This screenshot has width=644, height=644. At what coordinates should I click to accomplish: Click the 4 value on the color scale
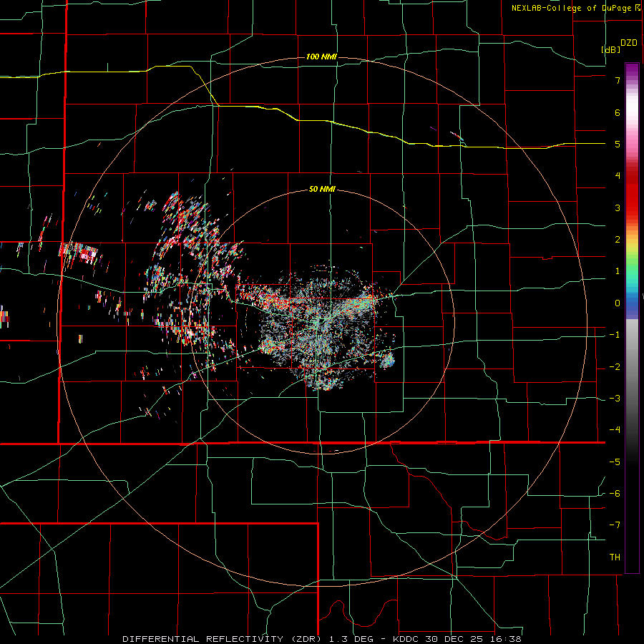coord(618,176)
